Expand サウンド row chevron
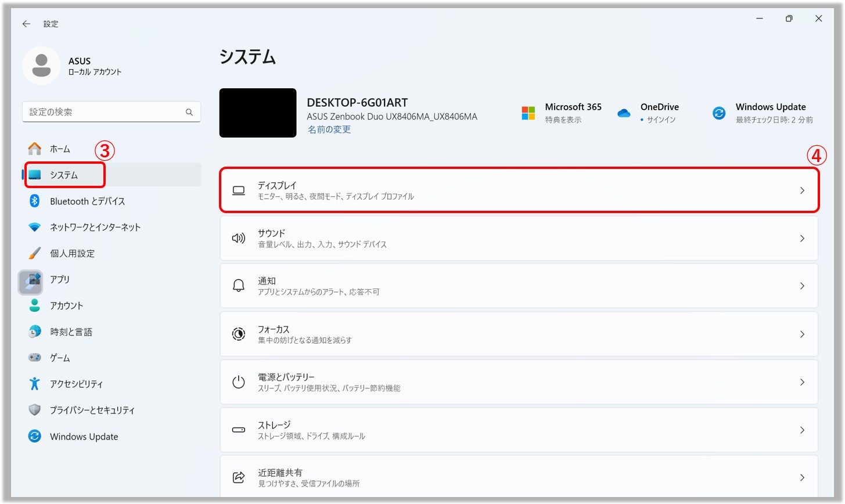845x504 pixels. tap(802, 238)
